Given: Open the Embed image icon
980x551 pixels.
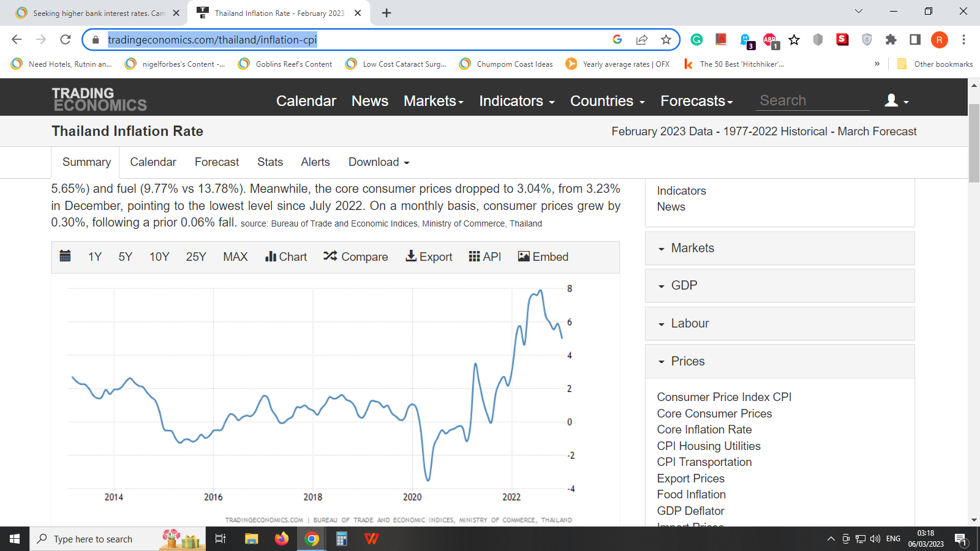Looking at the screenshot, I should 524,257.
